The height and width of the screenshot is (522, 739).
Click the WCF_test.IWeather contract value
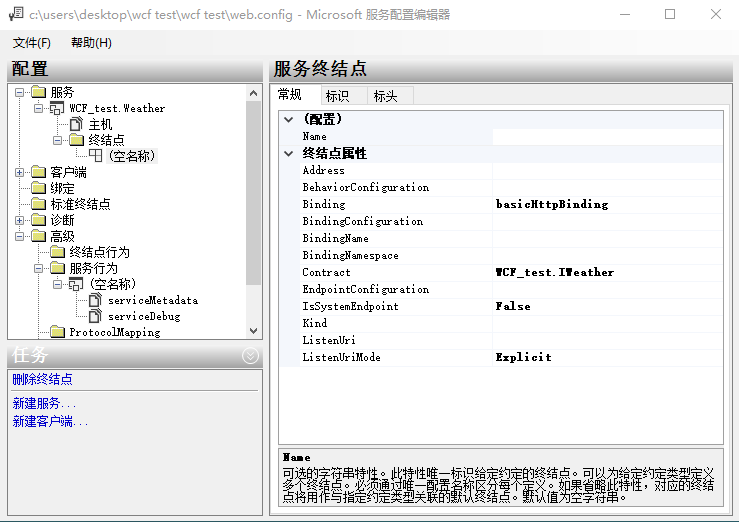point(555,272)
